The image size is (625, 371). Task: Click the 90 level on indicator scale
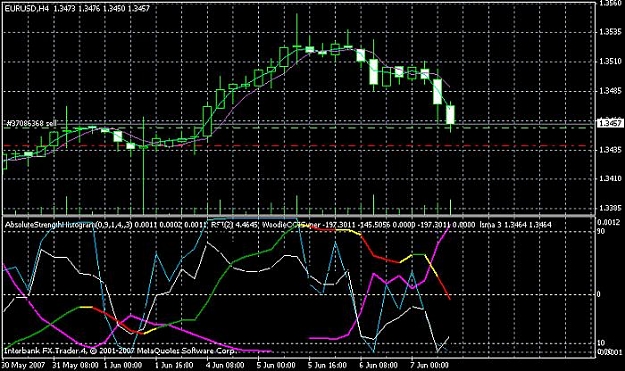tap(601, 231)
